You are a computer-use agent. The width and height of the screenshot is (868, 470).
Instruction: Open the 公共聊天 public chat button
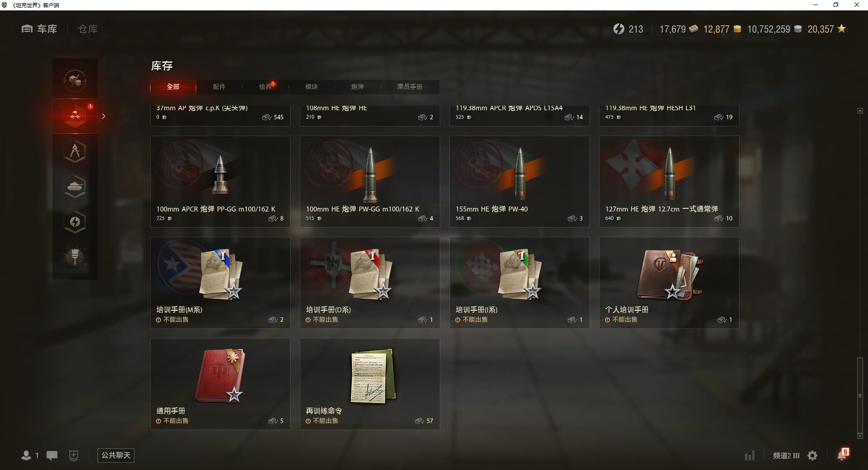(x=116, y=455)
